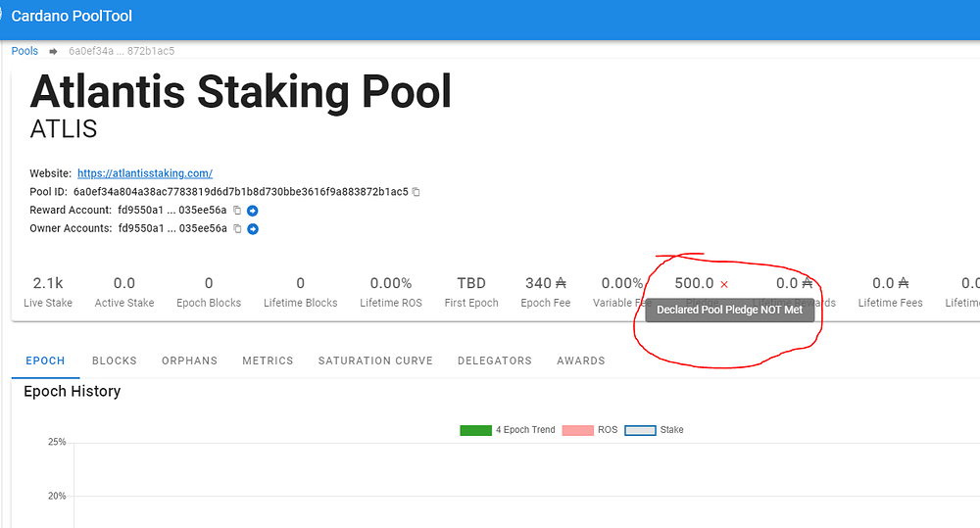Select the Epoch tab
Screen dimensions: 980x528
[45, 360]
